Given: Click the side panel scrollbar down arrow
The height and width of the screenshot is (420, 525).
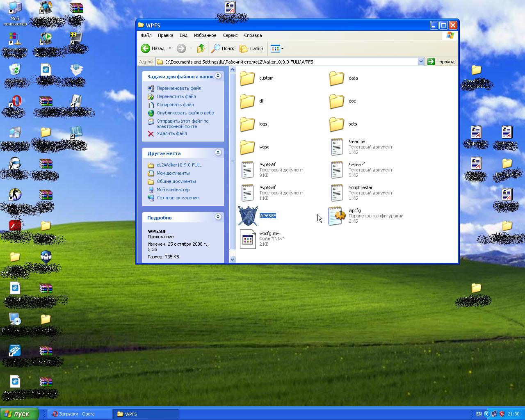Looking at the screenshot, I should [233, 259].
